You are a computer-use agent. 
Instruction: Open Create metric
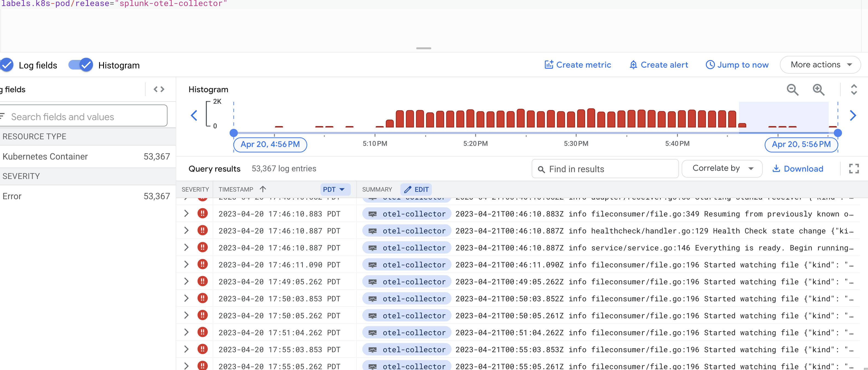[x=578, y=64]
